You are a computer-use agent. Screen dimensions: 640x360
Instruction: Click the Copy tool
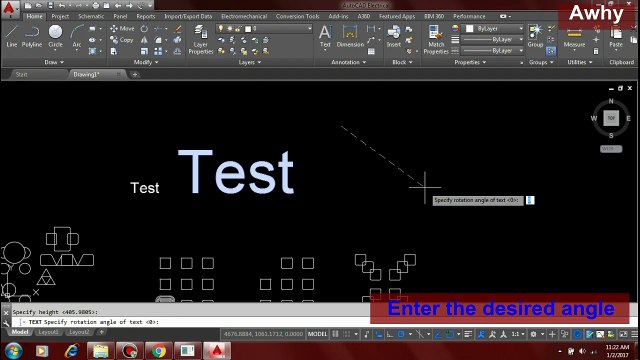tap(122, 40)
